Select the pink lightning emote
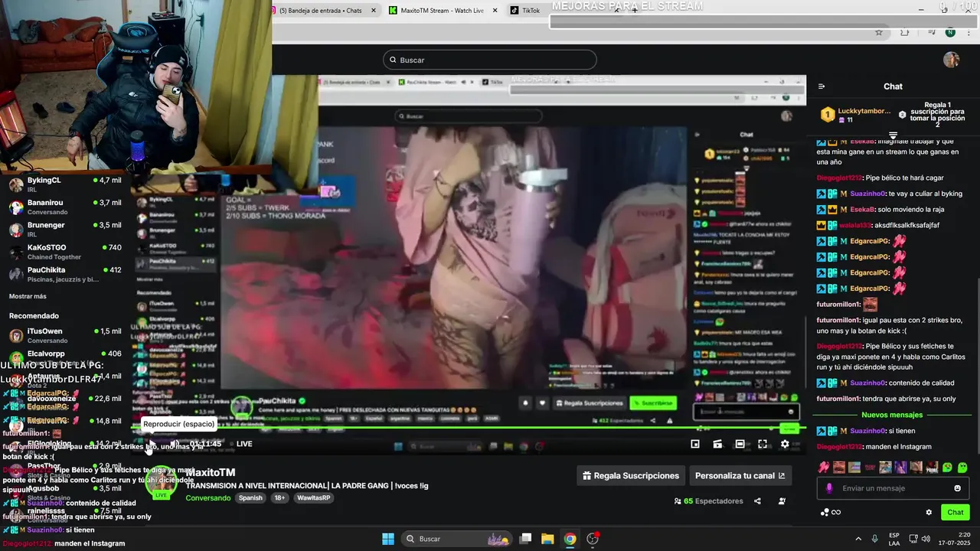The height and width of the screenshot is (551, 980). click(823, 467)
